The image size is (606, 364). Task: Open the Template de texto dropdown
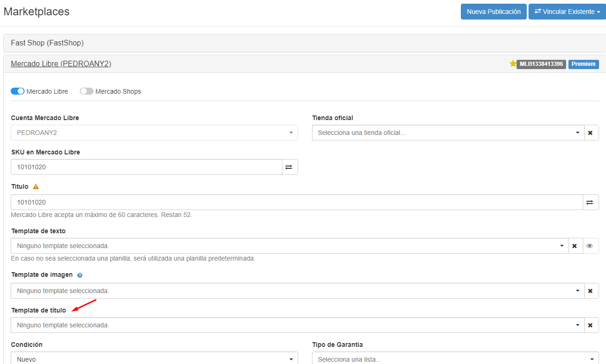point(290,246)
